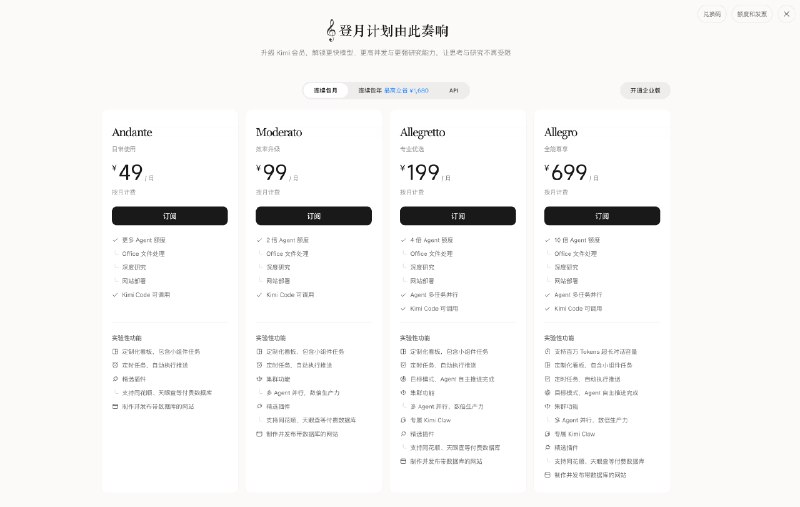Click '专属 Kimi Claw' text under Allegro
Screen dimensions: 800x507
pyautogui.click(x=574, y=434)
